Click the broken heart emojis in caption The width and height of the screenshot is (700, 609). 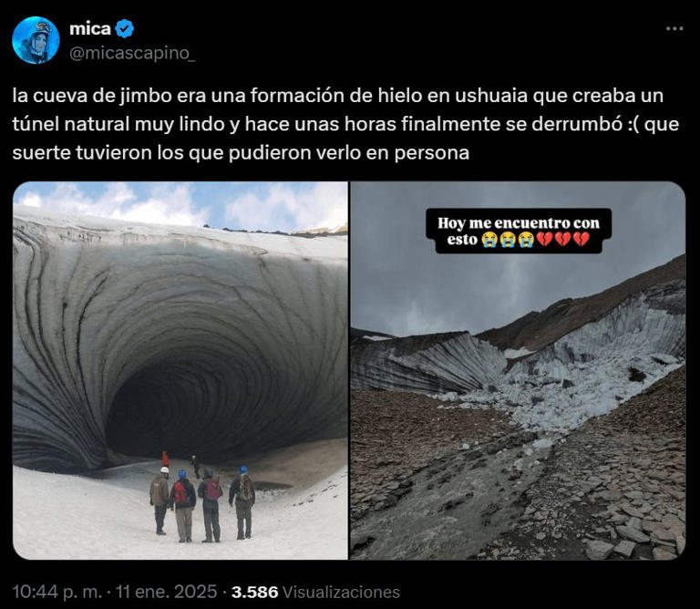point(562,240)
